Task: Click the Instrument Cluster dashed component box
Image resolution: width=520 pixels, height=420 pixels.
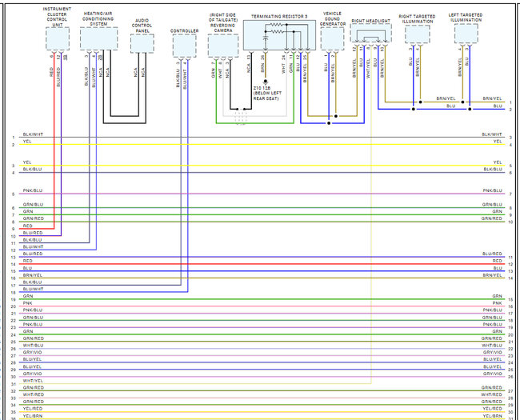Action: [x=58, y=39]
